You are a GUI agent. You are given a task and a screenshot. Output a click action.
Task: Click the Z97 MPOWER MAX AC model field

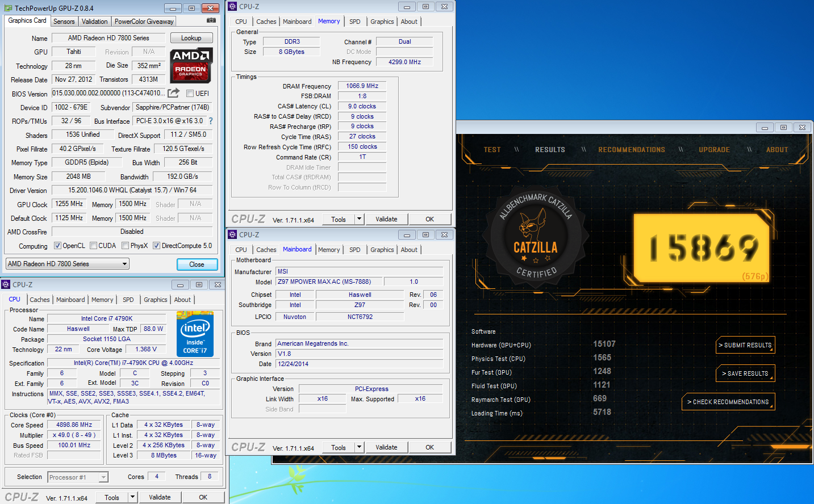pyautogui.click(x=328, y=282)
